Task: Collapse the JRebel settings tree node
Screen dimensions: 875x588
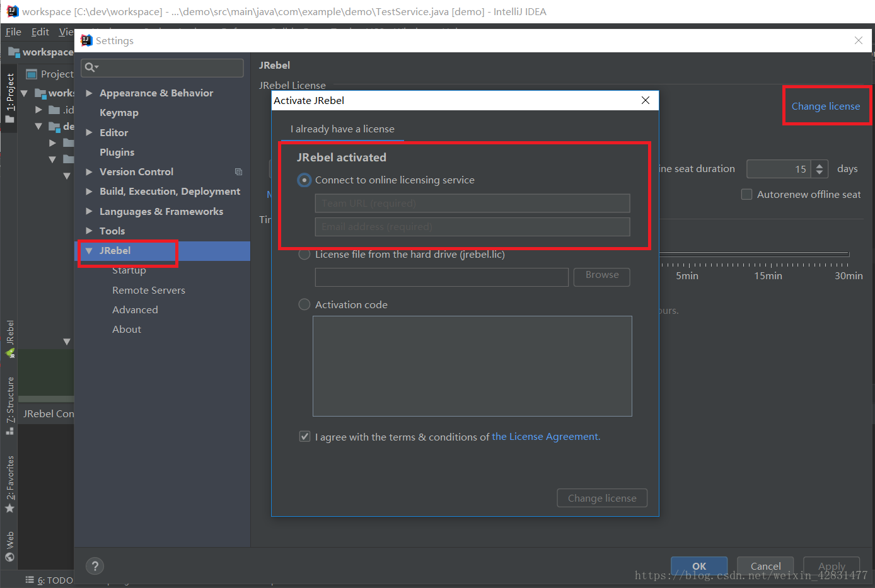Action: (x=88, y=250)
